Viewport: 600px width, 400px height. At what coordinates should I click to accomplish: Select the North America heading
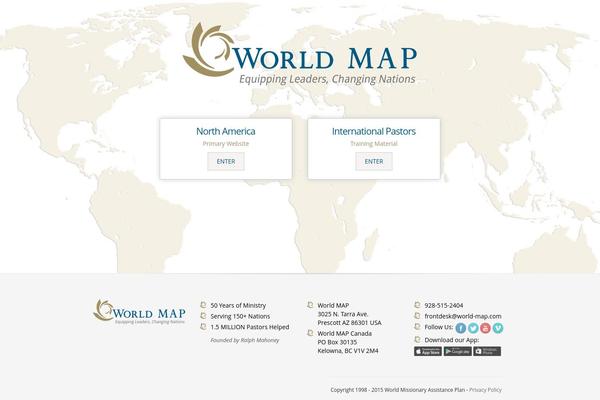pos(226,131)
